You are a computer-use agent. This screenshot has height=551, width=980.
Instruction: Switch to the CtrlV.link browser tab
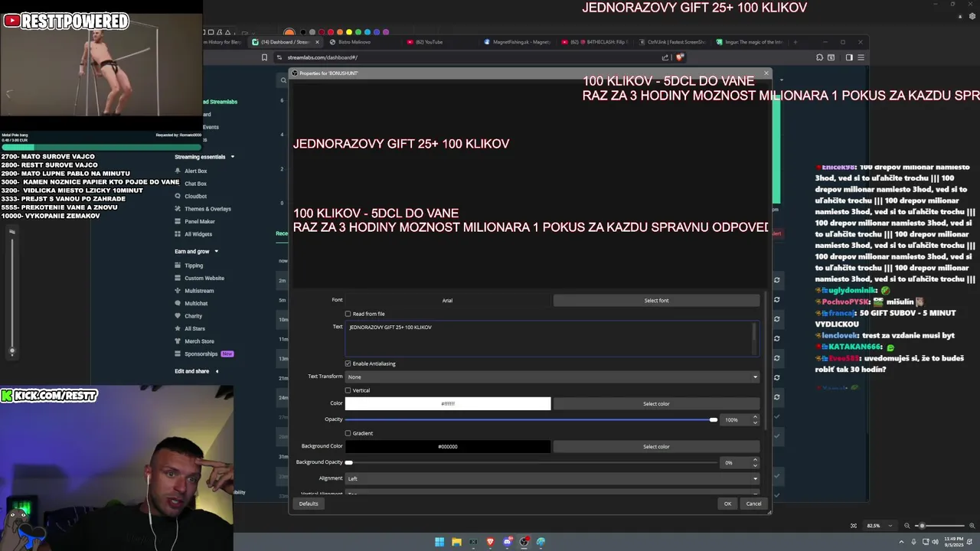tap(672, 42)
